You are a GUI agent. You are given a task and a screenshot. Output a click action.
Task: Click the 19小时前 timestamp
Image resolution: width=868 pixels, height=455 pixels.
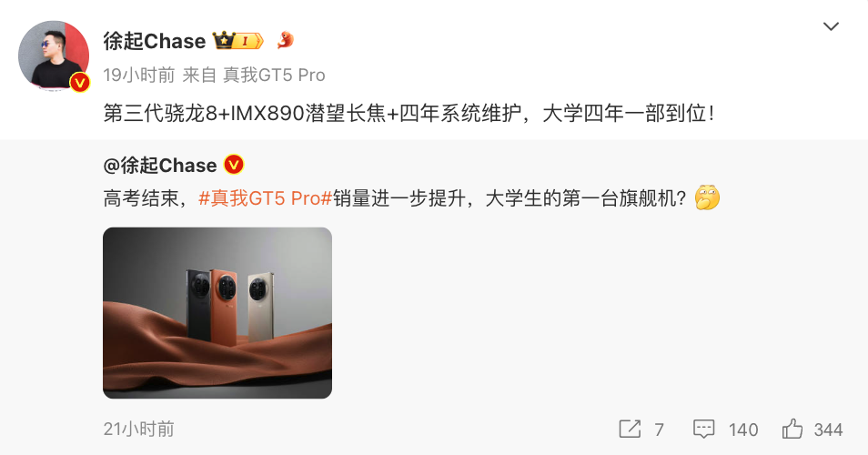coord(139,75)
